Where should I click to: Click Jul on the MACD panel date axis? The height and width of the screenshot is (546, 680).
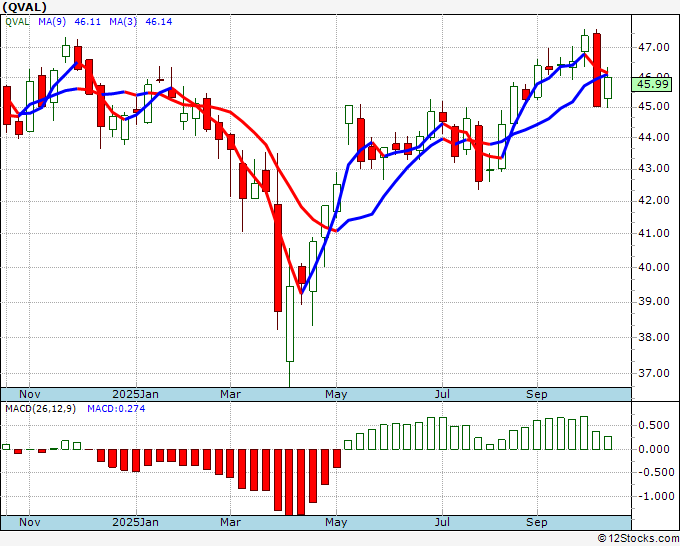pyautogui.click(x=442, y=522)
